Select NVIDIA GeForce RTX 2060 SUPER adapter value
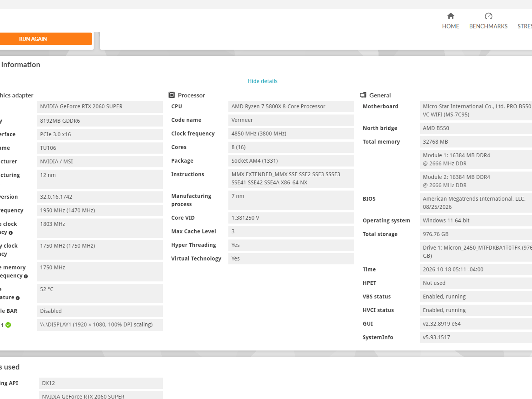 tap(100, 107)
